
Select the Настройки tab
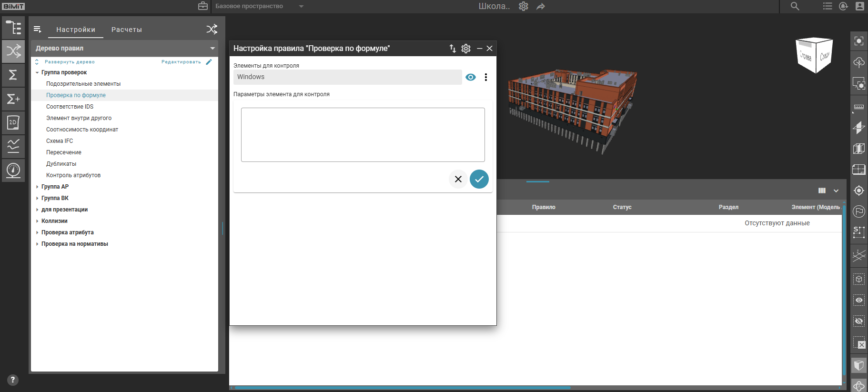(76, 30)
